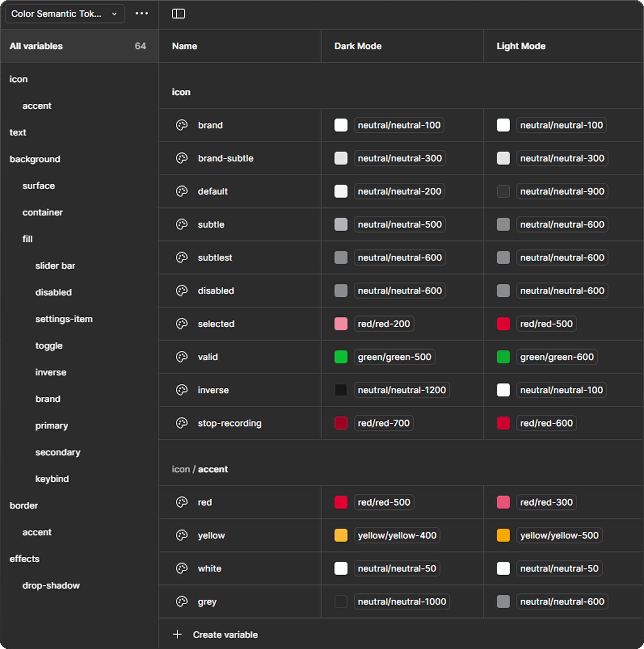
Task: Click palette icon beside valid variable
Action: pyautogui.click(x=181, y=357)
